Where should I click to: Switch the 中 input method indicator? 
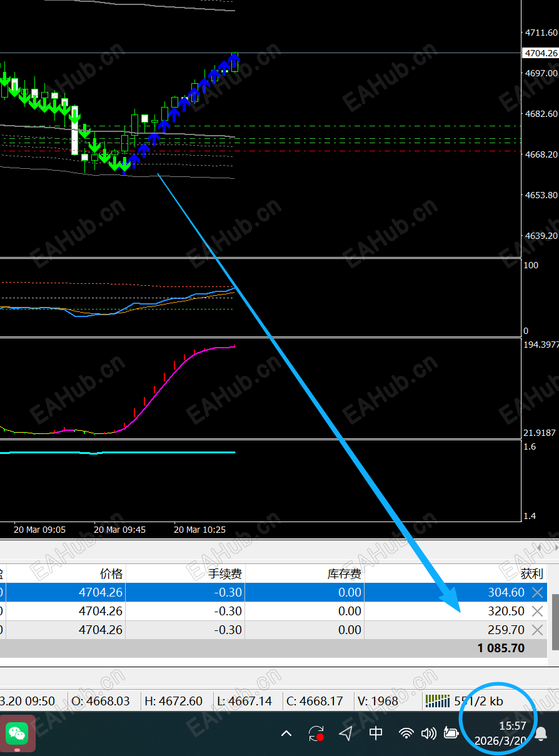pyautogui.click(x=376, y=733)
